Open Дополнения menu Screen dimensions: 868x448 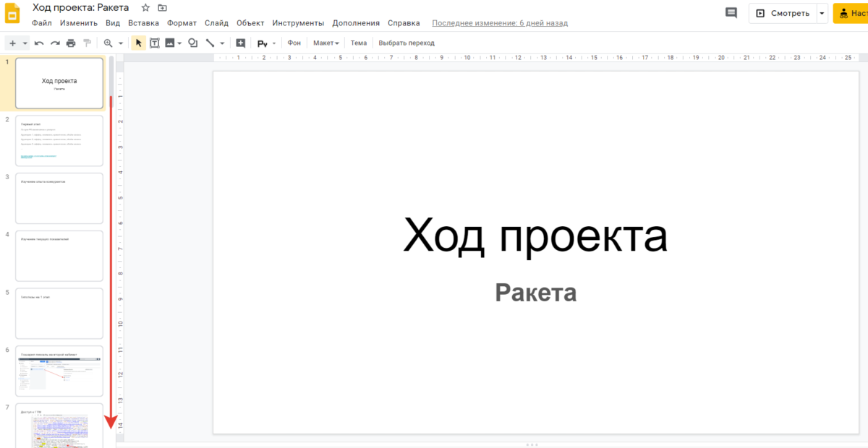click(356, 23)
